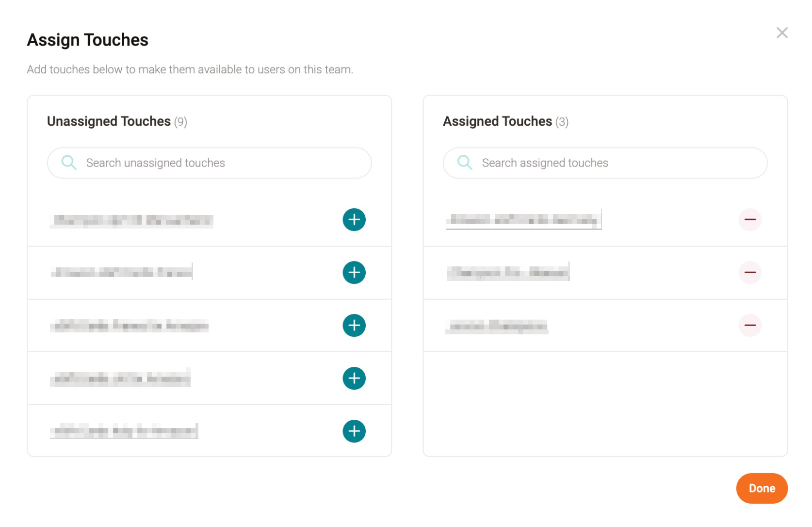812x527 pixels.
Task: Select the third assigned touch name
Action: (497, 326)
